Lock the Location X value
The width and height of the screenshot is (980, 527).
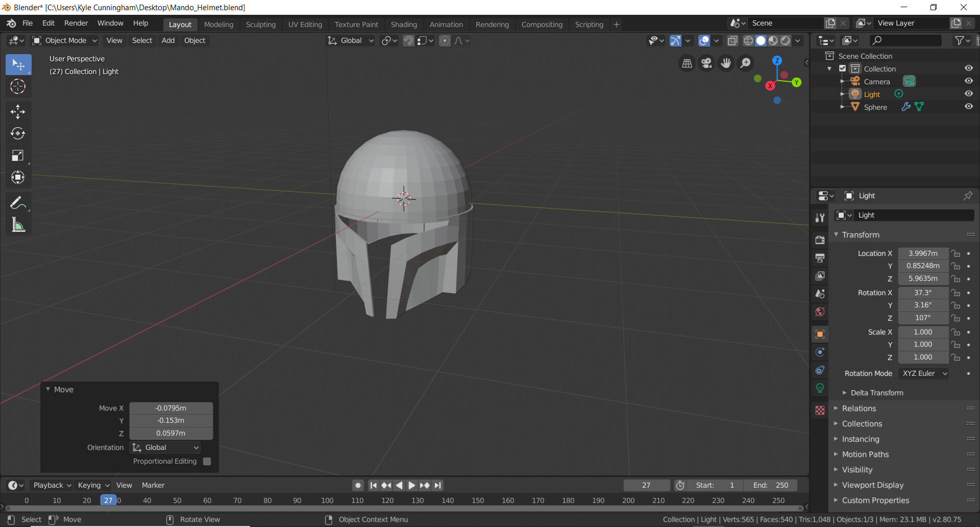[955, 253]
